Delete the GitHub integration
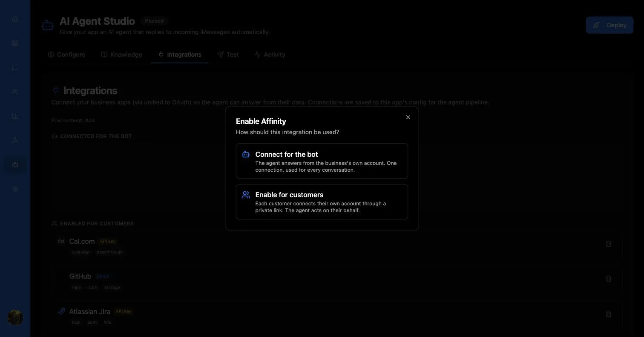This screenshot has width=644, height=337. (608, 279)
